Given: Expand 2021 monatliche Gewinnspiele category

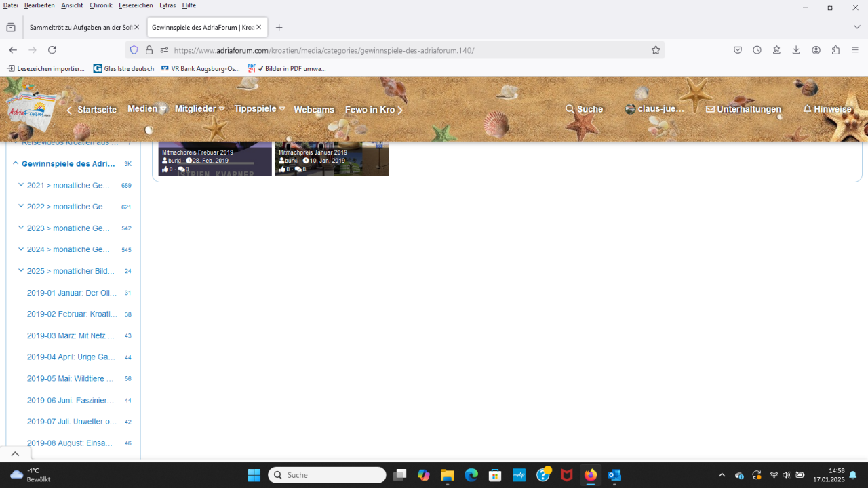Looking at the screenshot, I should (x=21, y=185).
